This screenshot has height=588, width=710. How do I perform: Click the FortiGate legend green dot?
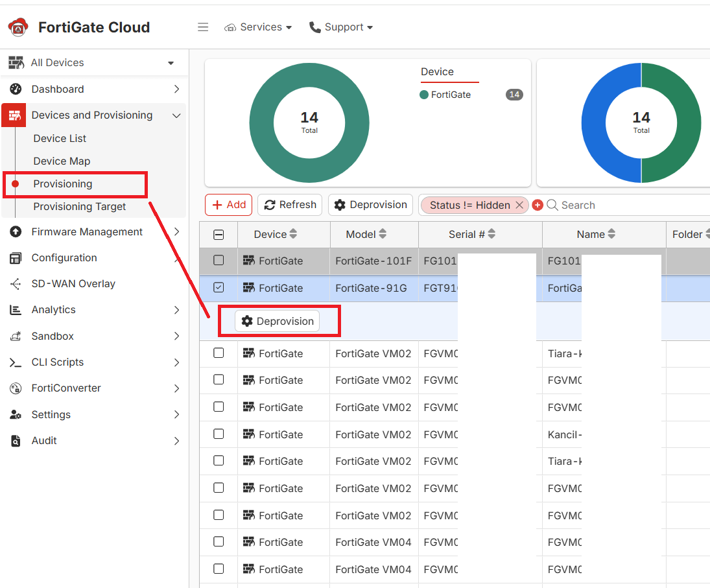[x=424, y=95]
